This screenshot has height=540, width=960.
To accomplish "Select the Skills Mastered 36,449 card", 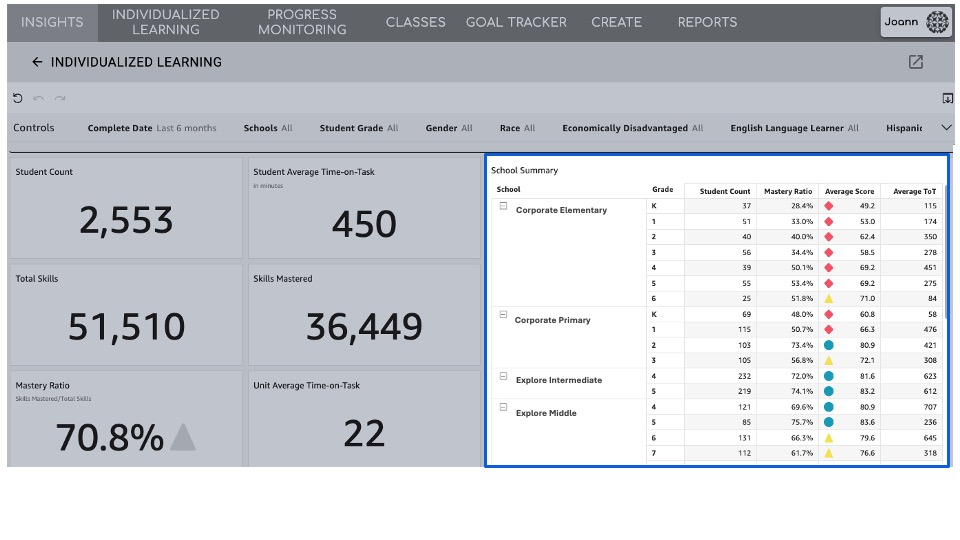I will [x=364, y=315].
